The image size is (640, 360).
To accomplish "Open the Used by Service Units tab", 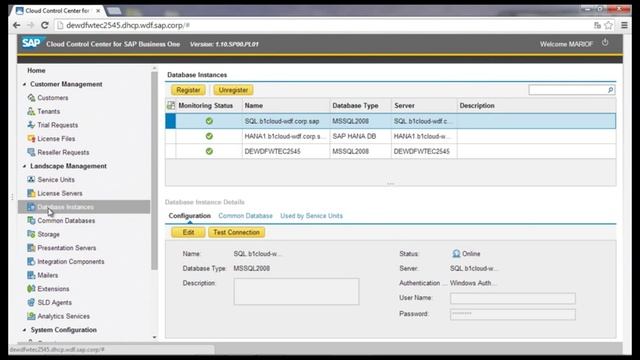I will 311,216.
